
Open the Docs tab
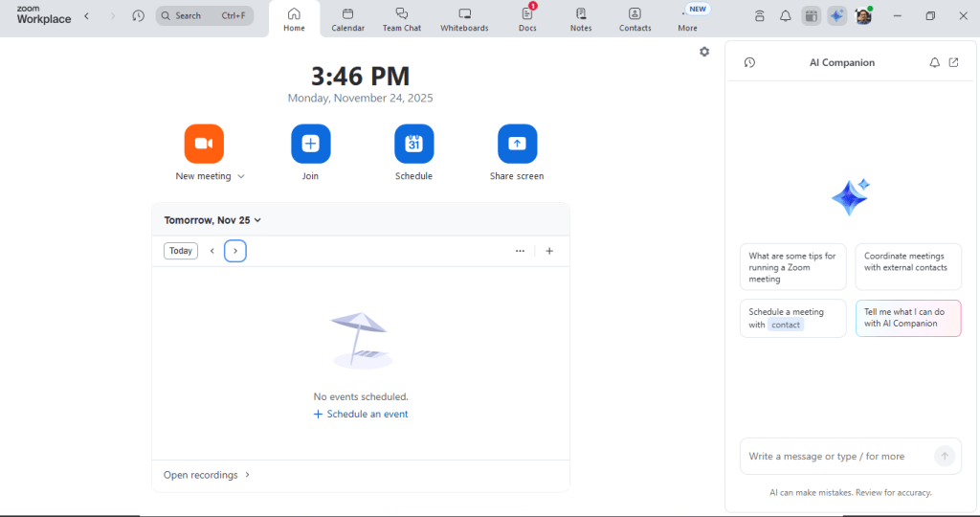click(527, 19)
